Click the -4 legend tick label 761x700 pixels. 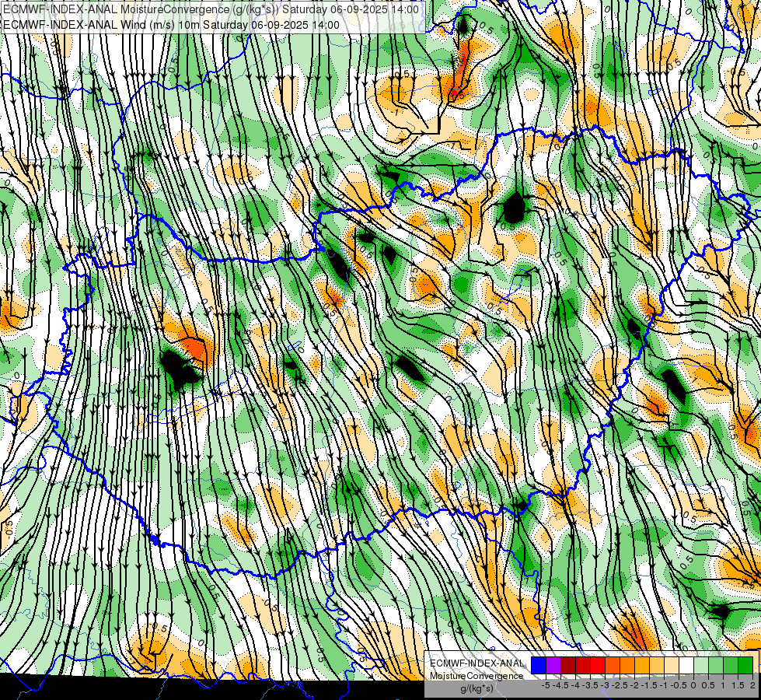(x=575, y=685)
